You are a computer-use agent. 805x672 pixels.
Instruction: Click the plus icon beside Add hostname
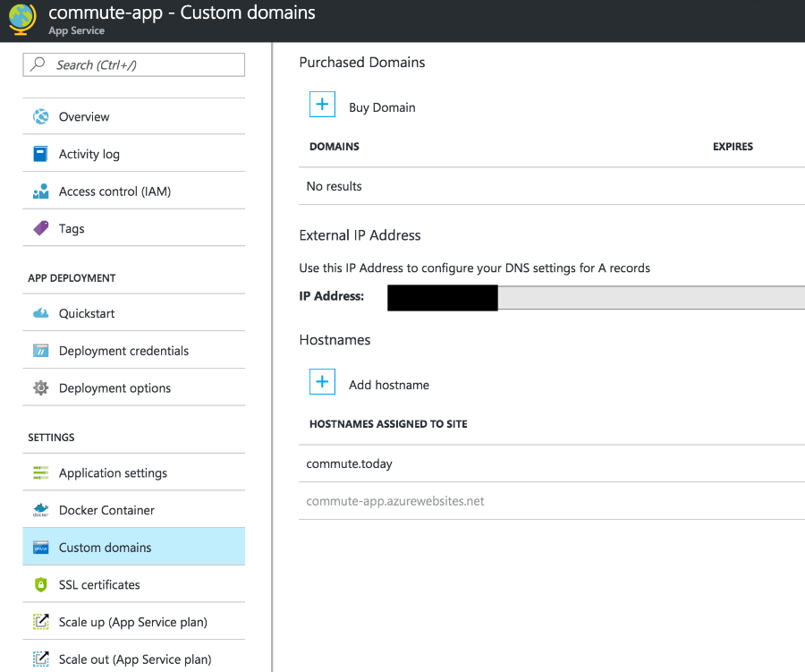(322, 382)
